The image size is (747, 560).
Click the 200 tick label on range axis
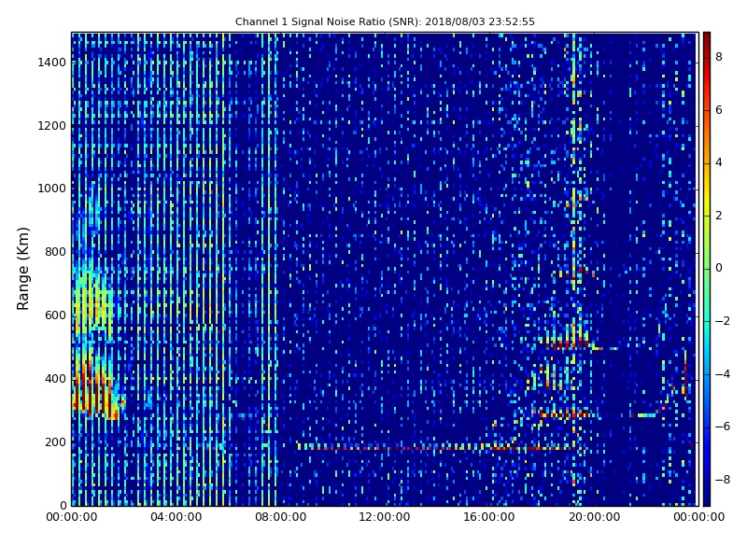[x=55, y=441]
